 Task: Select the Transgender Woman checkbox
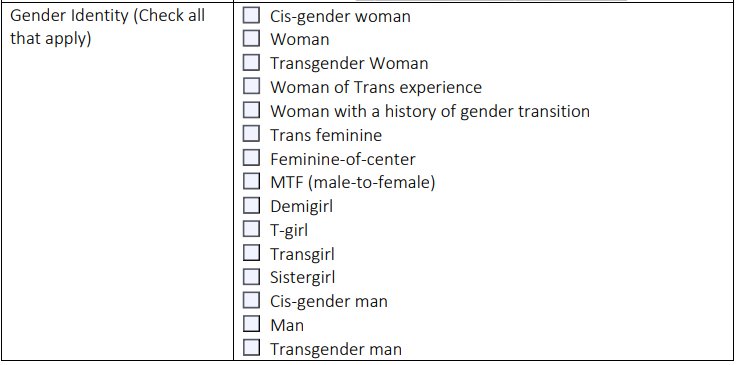pos(251,62)
